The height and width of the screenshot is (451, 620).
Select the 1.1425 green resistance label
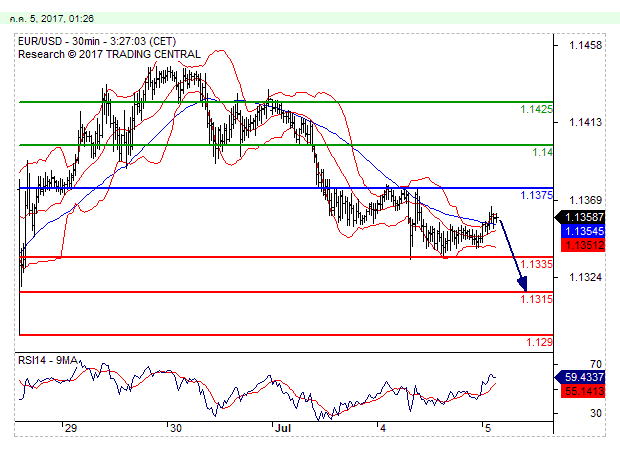(536, 109)
